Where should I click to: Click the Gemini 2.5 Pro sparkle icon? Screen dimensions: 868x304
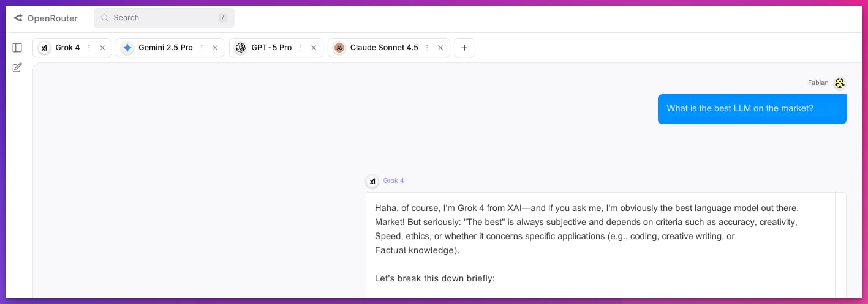click(127, 48)
